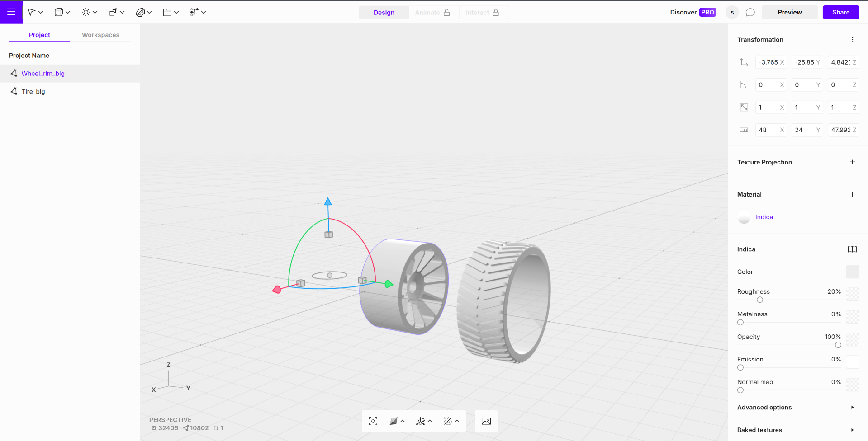The height and width of the screenshot is (441, 868).
Task: Open dropdown arrow beside cube primitives tool
Action: (68, 12)
